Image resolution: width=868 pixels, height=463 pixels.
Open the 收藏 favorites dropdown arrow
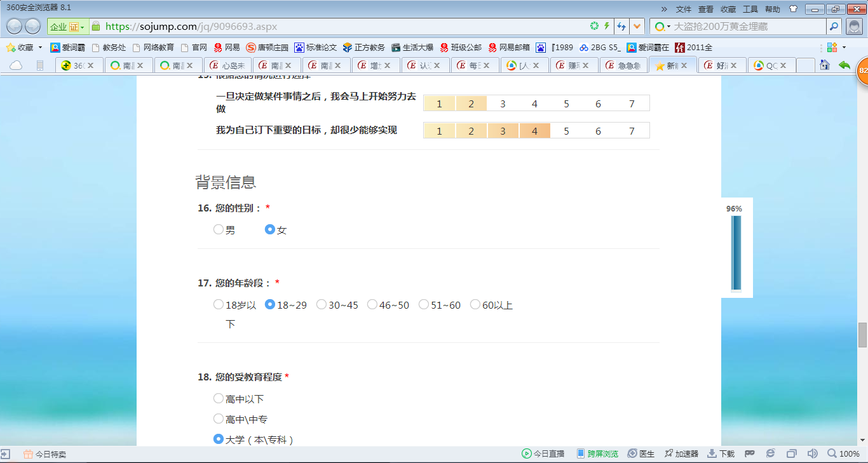coord(41,48)
